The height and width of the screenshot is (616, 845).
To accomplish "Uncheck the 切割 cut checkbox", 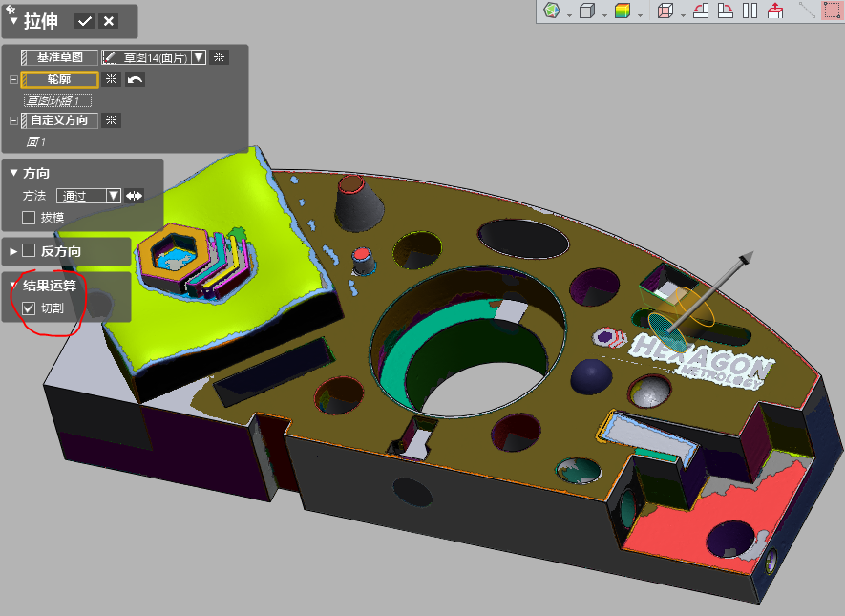I will pos(29,308).
